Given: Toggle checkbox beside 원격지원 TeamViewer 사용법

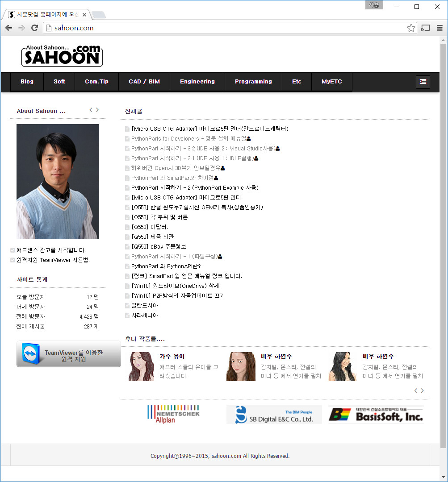Looking at the screenshot, I should (x=13, y=260).
